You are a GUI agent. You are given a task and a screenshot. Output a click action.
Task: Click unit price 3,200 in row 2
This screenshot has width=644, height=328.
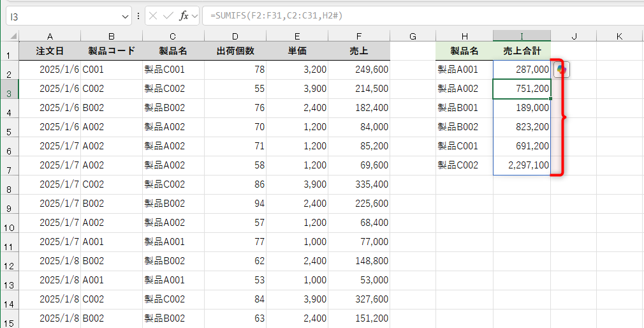click(297, 70)
